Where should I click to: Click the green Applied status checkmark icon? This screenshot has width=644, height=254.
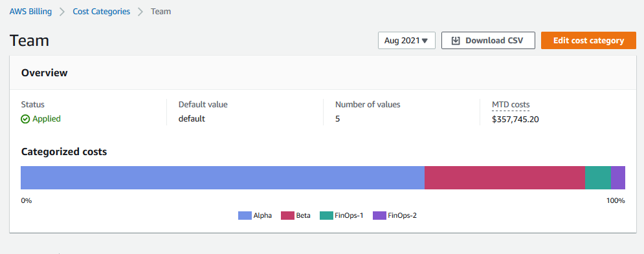point(25,119)
